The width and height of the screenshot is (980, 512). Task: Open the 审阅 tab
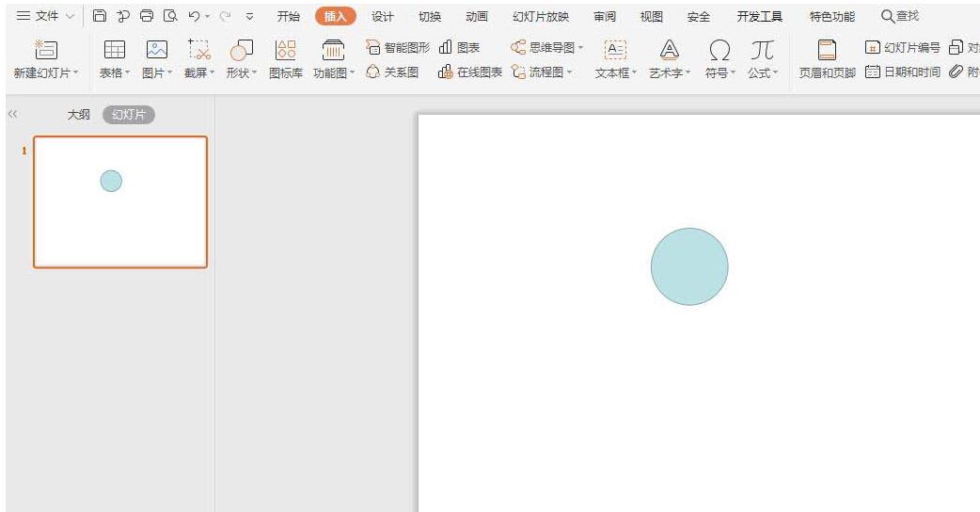(x=605, y=16)
